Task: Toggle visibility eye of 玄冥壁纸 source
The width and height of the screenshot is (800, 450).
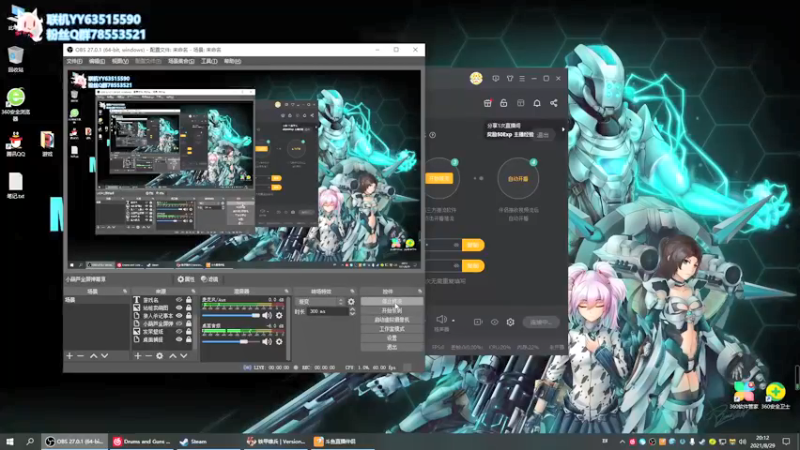Action: [x=179, y=331]
